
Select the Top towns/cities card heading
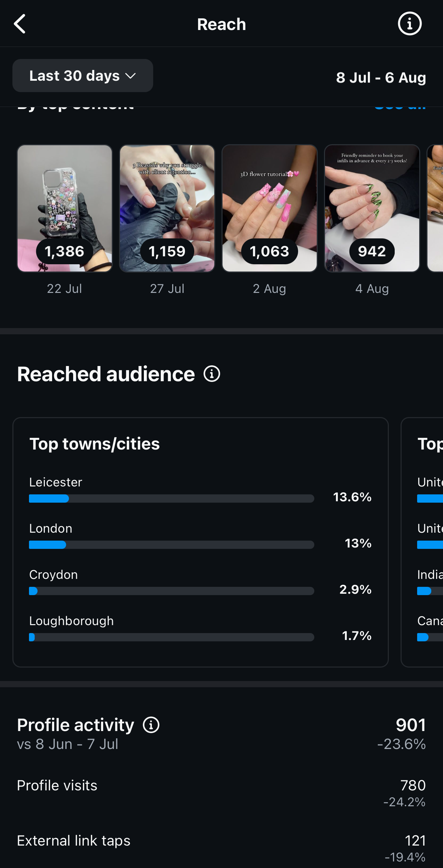[95, 444]
